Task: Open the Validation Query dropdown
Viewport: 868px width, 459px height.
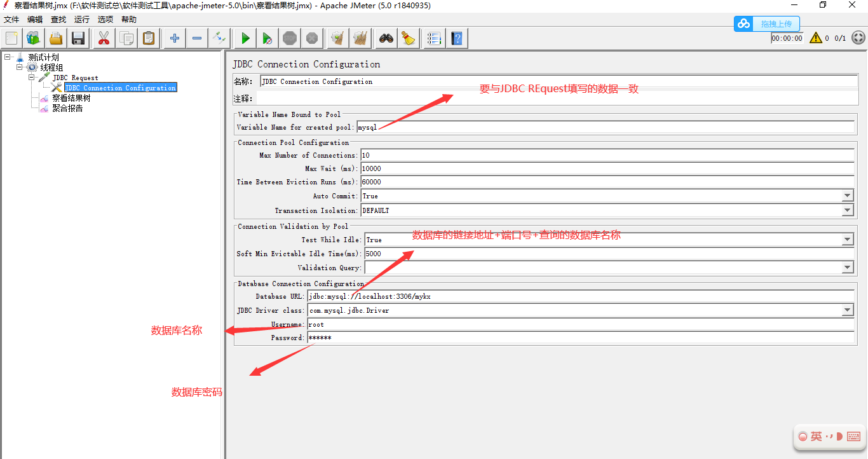Action: (848, 268)
